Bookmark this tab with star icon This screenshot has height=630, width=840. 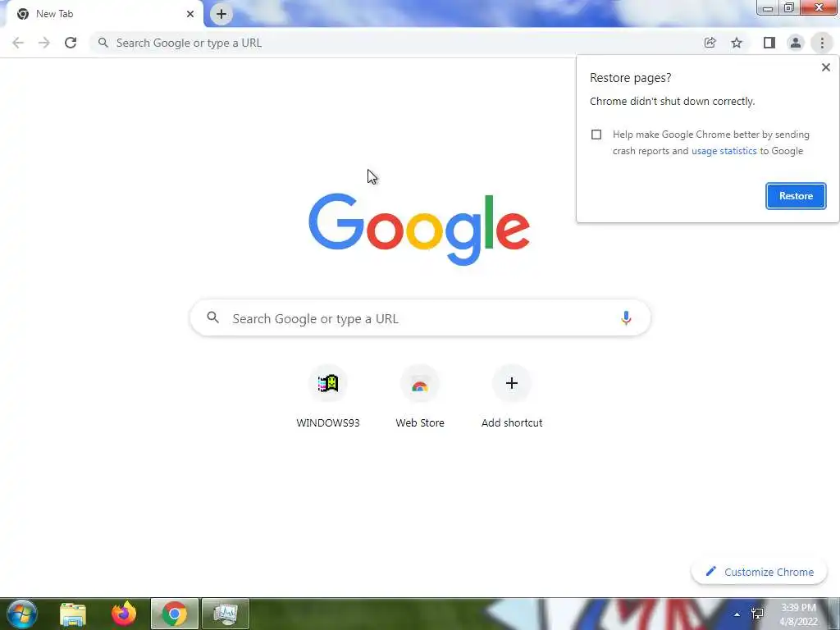click(737, 43)
